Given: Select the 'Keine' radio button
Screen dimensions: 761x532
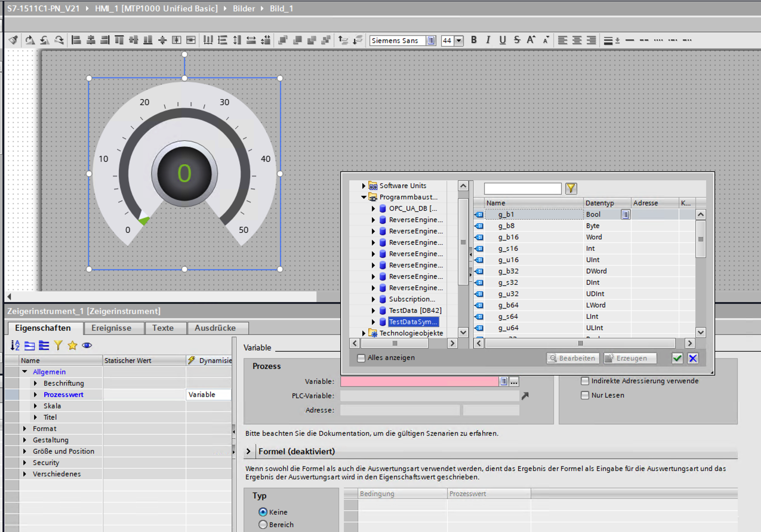Looking at the screenshot, I should tap(263, 512).
